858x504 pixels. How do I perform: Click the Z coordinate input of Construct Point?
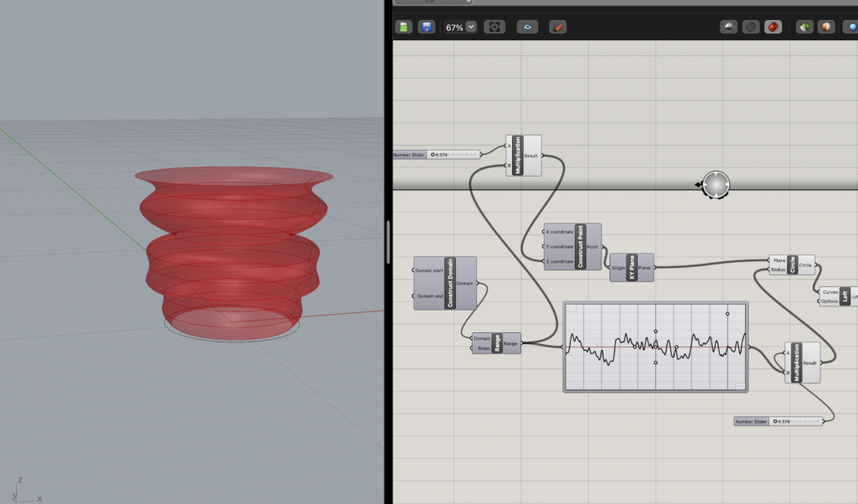click(559, 261)
